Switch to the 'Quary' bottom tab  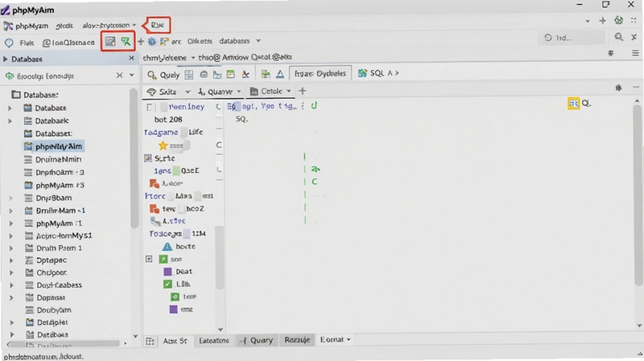pyautogui.click(x=256, y=340)
